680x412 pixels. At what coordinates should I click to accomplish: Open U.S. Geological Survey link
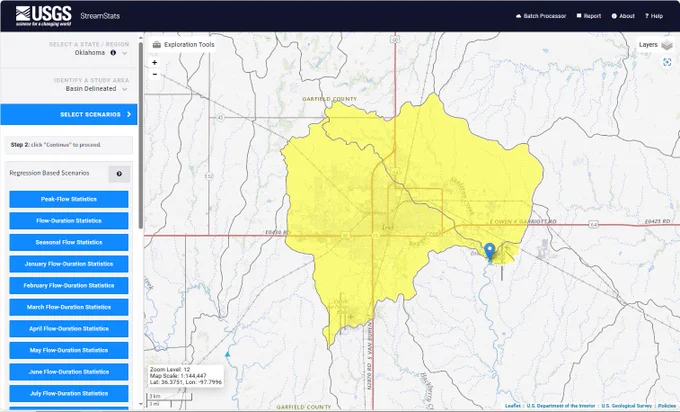pyautogui.click(x=626, y=406)
